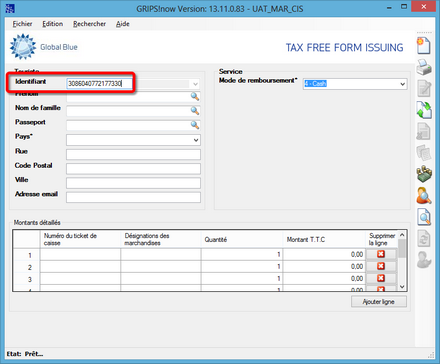
Task: Expand the Identifiant dropdown arrow
Action: (x=196, y=84)
